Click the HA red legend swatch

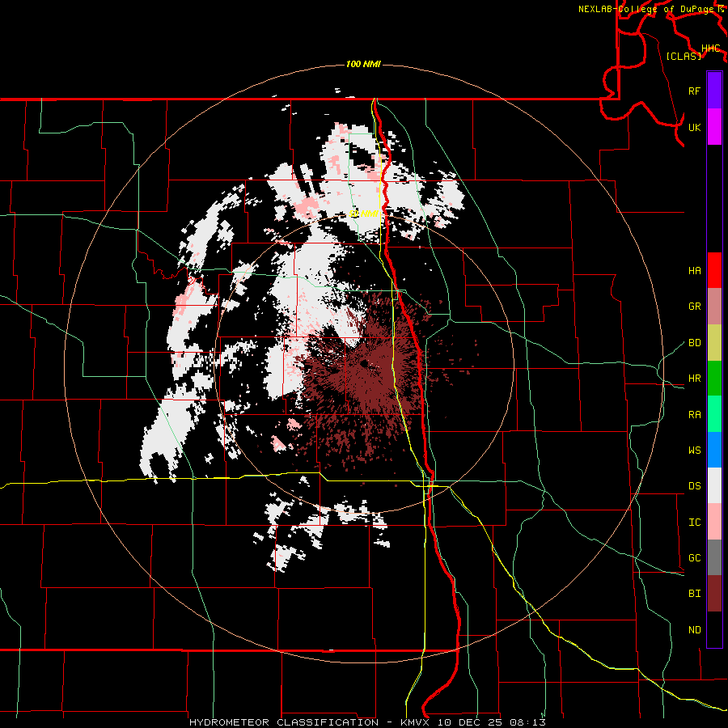click(714, 270)
